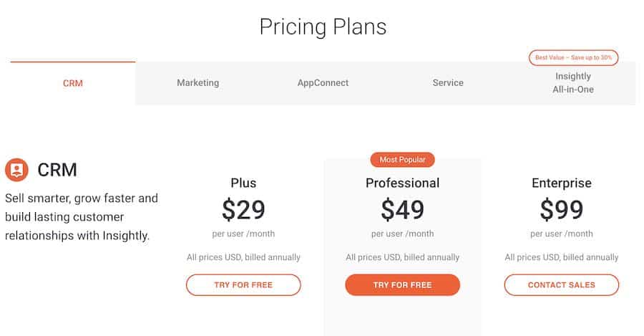This screenshot has height=336, width=644.
Task: Try the Plus plan for free
Action: pyautogui.click(x=243, y=284)
